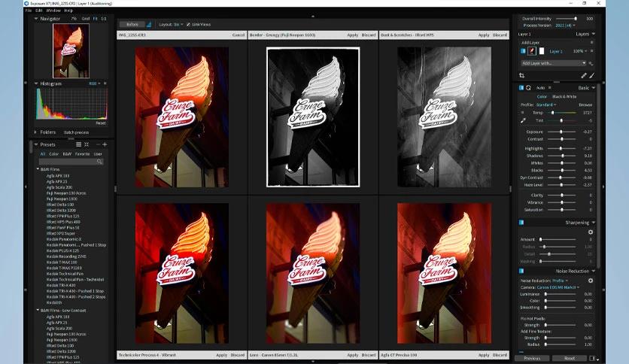Open Sharpening panel gear settings

[x=591, y=232]
